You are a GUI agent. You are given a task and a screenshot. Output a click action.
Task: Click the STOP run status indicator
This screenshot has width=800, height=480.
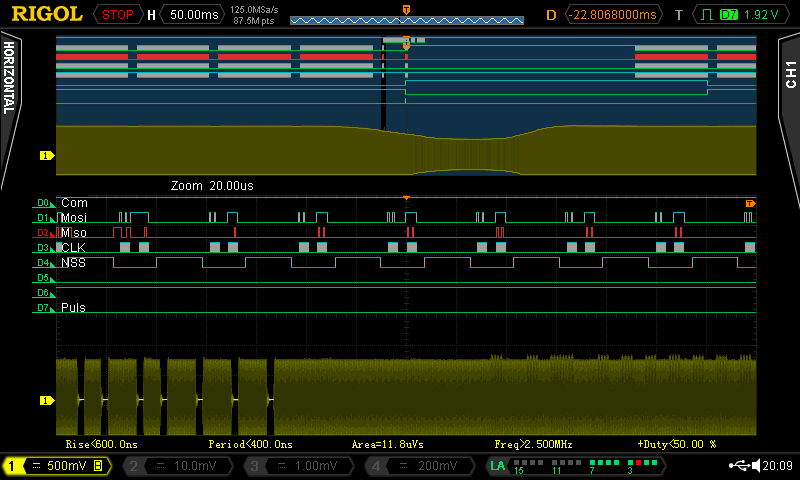coord(118,15)
